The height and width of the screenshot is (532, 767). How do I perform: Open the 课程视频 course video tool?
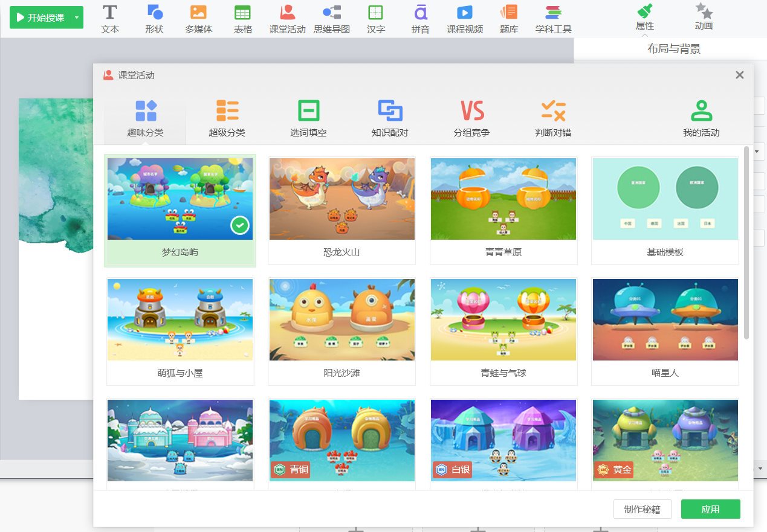click(x=465, y=19)
